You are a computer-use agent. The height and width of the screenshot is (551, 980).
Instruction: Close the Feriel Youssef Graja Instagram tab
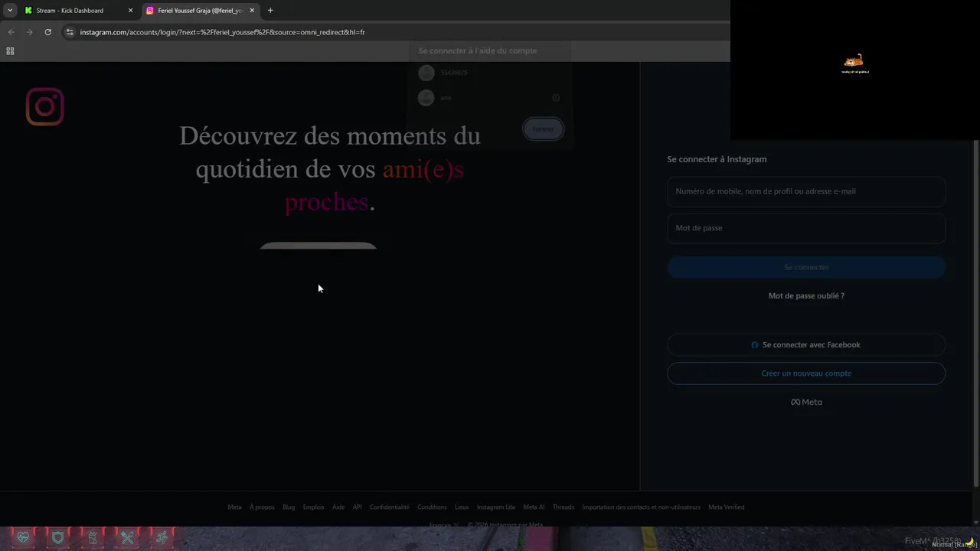(x=252, y=11)
